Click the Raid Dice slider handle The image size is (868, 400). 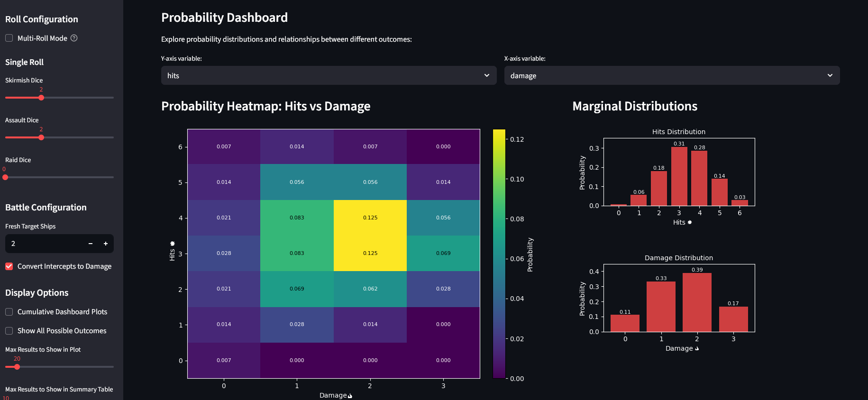point(6,177)
